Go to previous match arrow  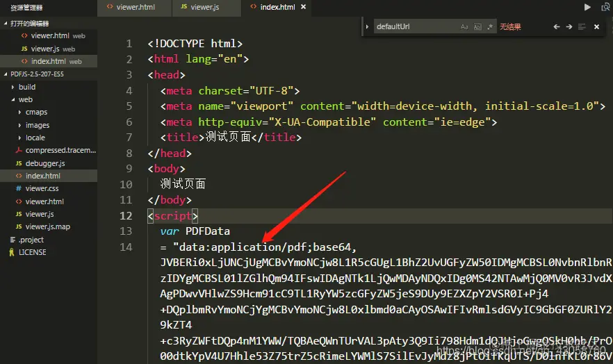click(556, 27)
